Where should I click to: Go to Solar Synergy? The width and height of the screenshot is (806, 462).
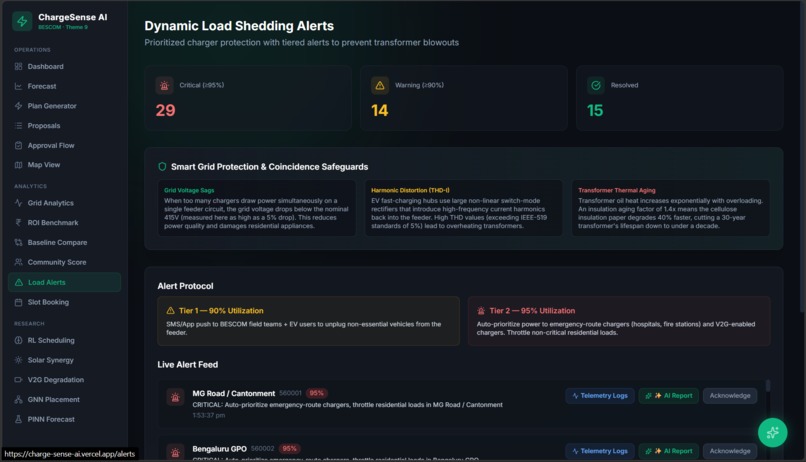pyautogui.click(x=64, y=360)
